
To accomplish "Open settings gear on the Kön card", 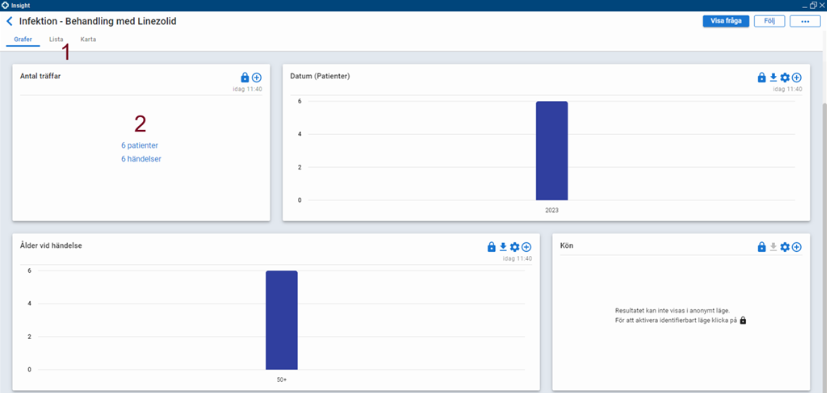I will [x=785, y=247].
